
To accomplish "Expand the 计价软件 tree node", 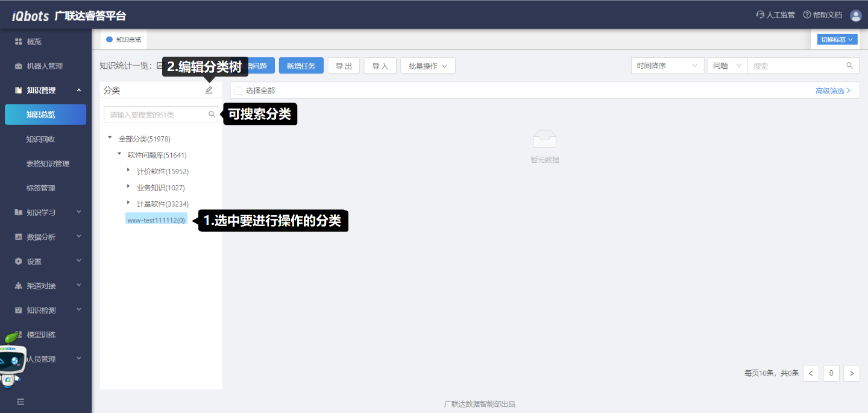I will pos(128,171).
